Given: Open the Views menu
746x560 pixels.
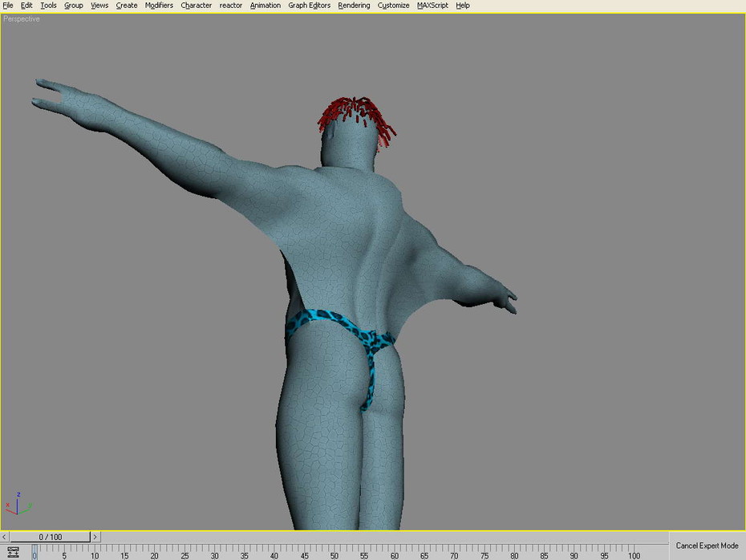Looking at the screenshot, I should click(99, 6).
